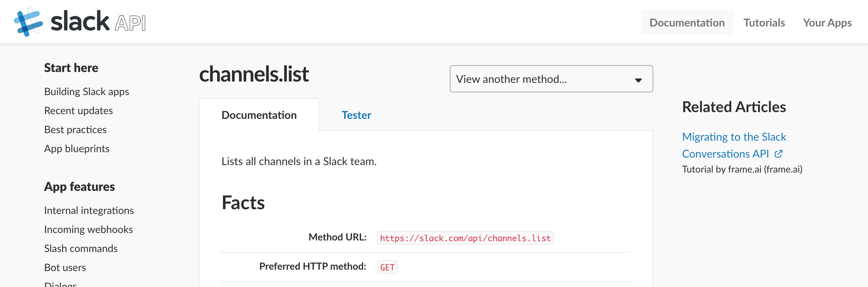Viewport: 868px width, 287px height.
Task: Go to Incoming webhooks page
Action: point(89,229)
